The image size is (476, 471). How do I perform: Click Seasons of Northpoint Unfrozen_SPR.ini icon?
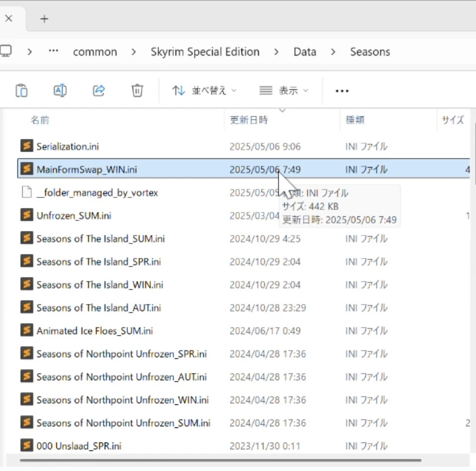27,354
